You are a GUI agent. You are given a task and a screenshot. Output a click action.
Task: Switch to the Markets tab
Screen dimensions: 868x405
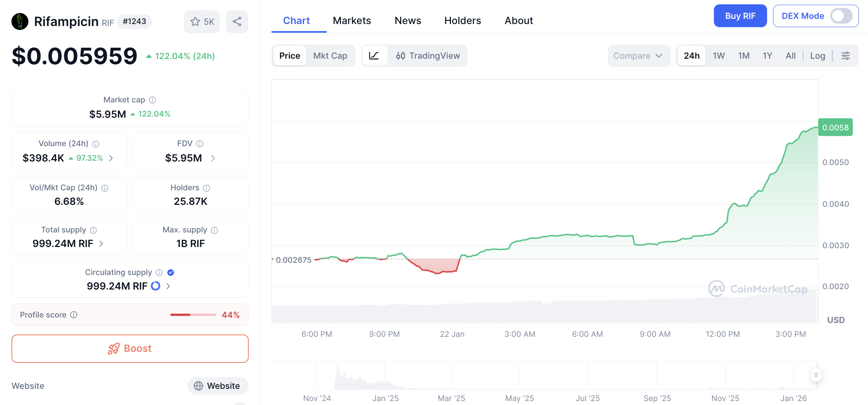coord(352,20)
